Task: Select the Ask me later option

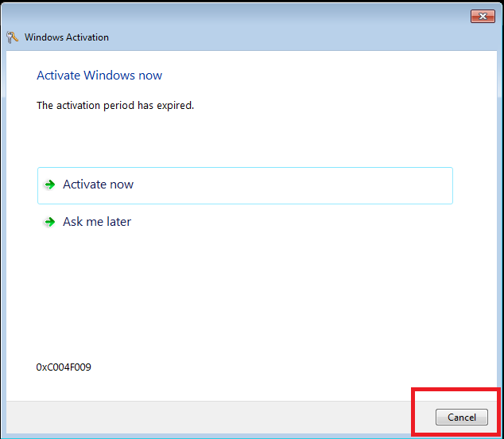Action: pos(245,222)
